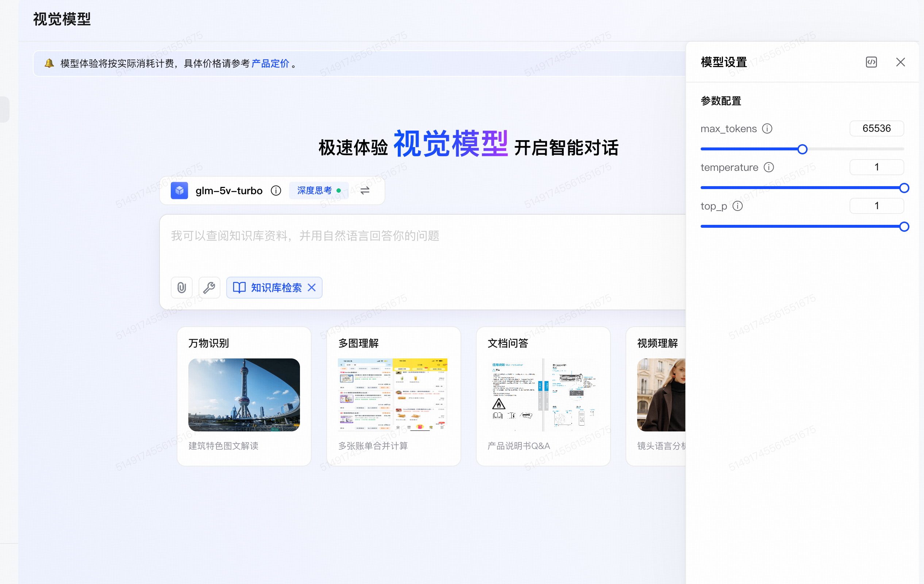Click the glm-5v-turbo info icon
This screenshot has width=924, height=584.
(276, 190)
